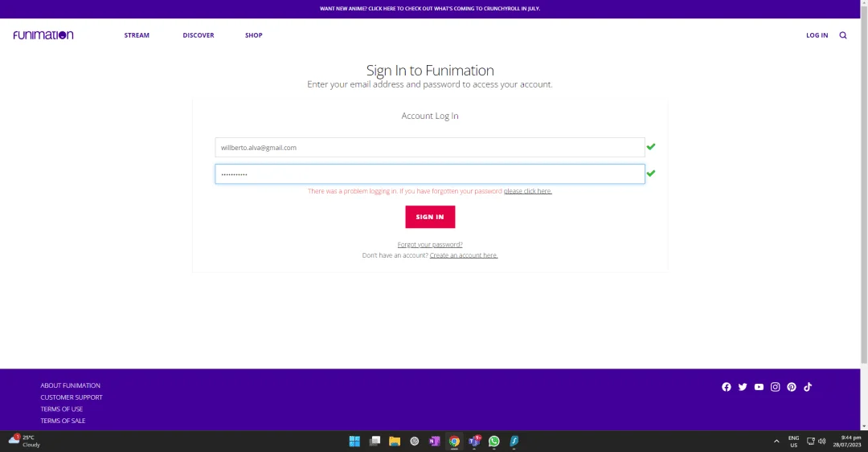This screenshot has height=452, width=868.
Task: Open the STREAM menu
Action: point(137,35)
